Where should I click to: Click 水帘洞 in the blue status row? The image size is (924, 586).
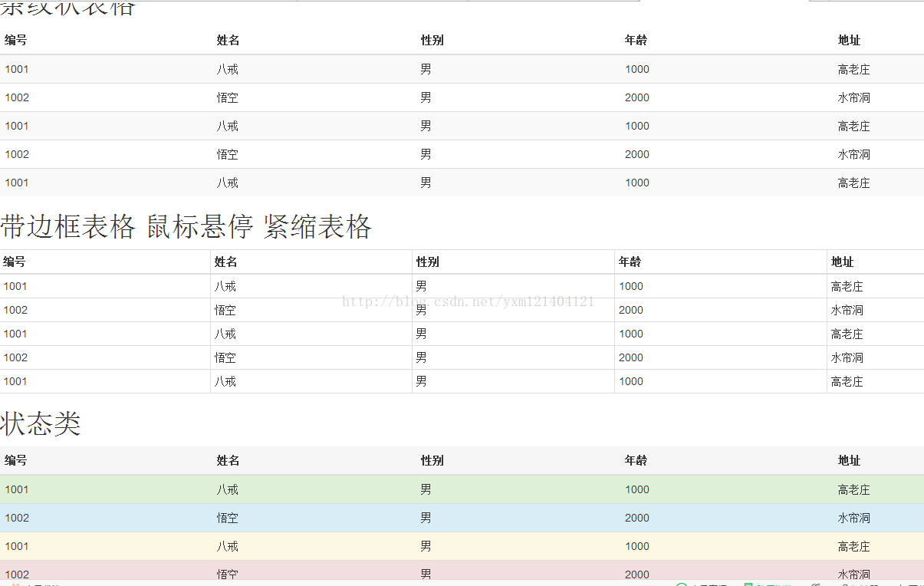point(853,519)
